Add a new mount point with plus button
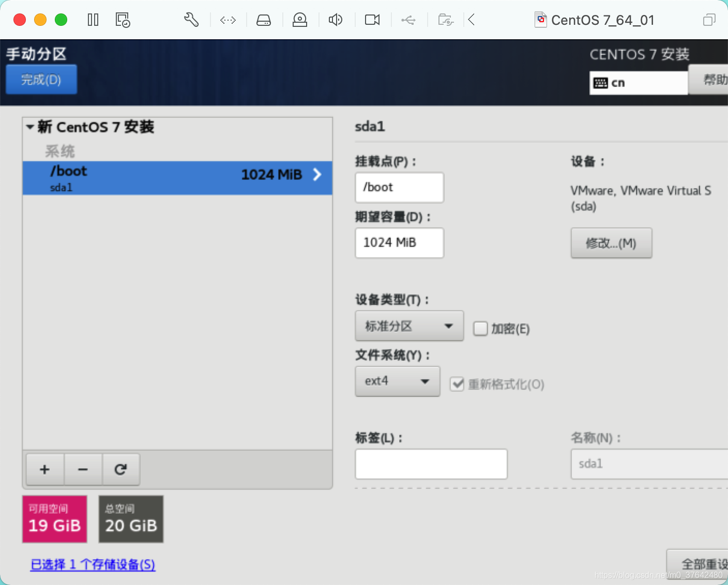 pyautogui.click(x=45, y=469)
